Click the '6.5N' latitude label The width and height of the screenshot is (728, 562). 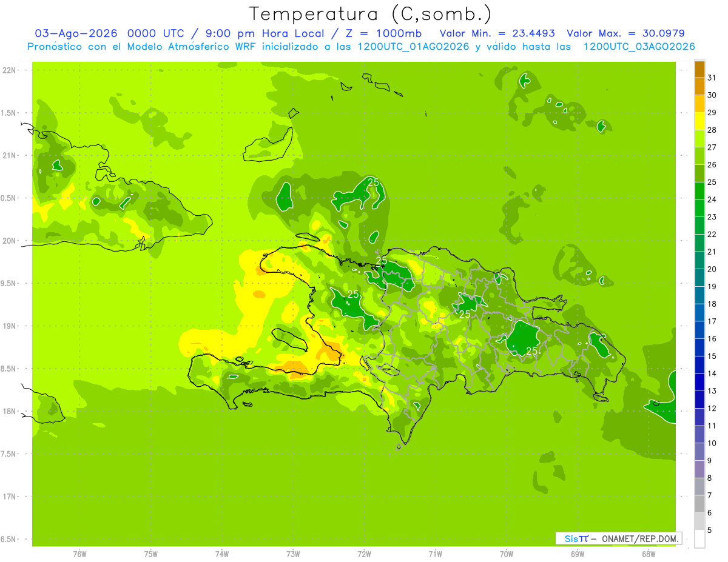coord(9,539)
